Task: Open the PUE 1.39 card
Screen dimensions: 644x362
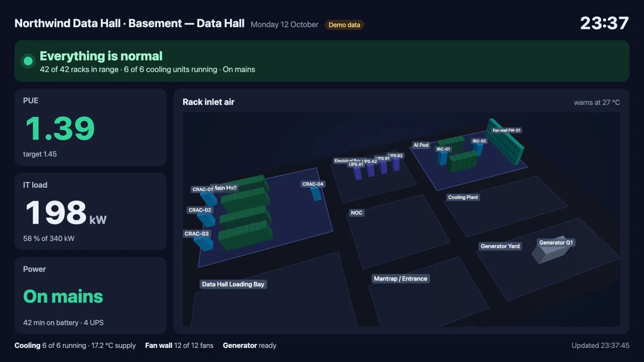Action: click(x=91, y=127)
